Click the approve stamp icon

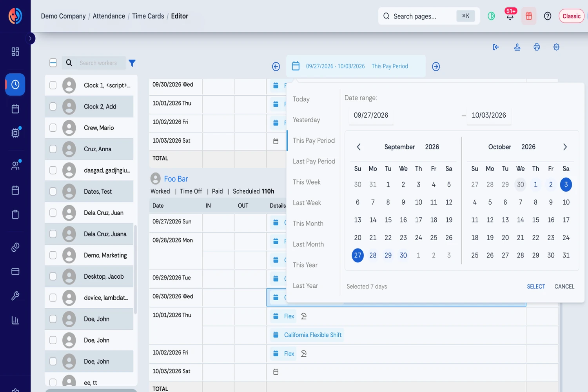pos(517,47)
